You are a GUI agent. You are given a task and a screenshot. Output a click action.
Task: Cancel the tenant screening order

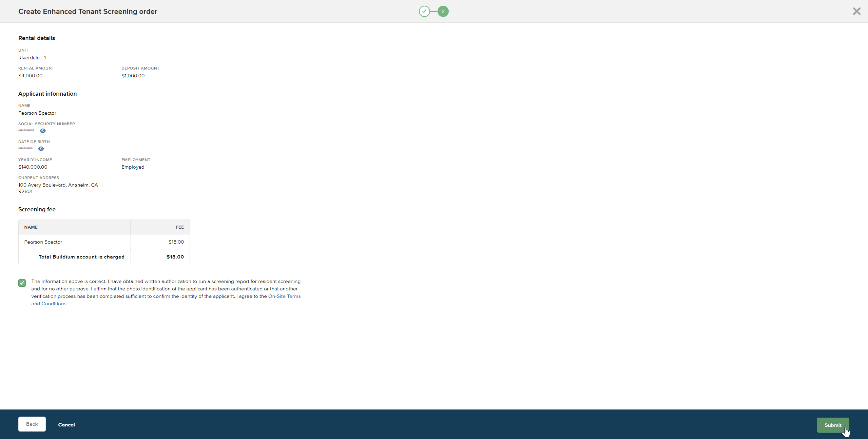[x=66, y=425]
